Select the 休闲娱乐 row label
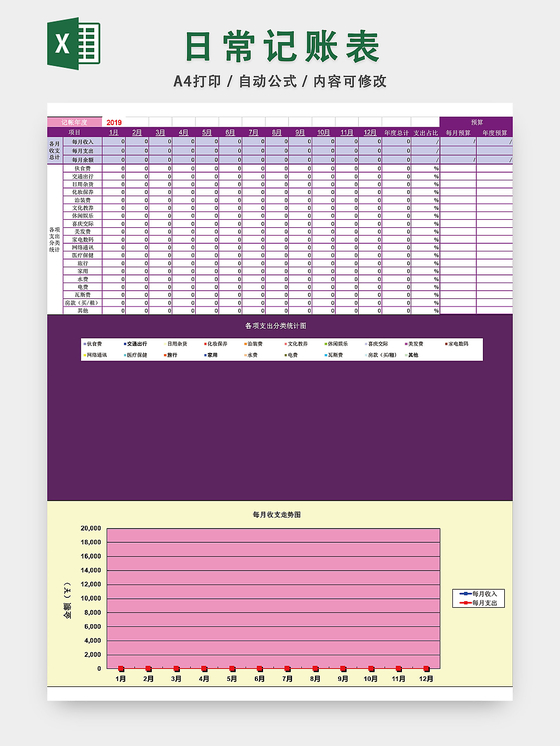The width and height of the screenshot is (560, 746). 83,216
